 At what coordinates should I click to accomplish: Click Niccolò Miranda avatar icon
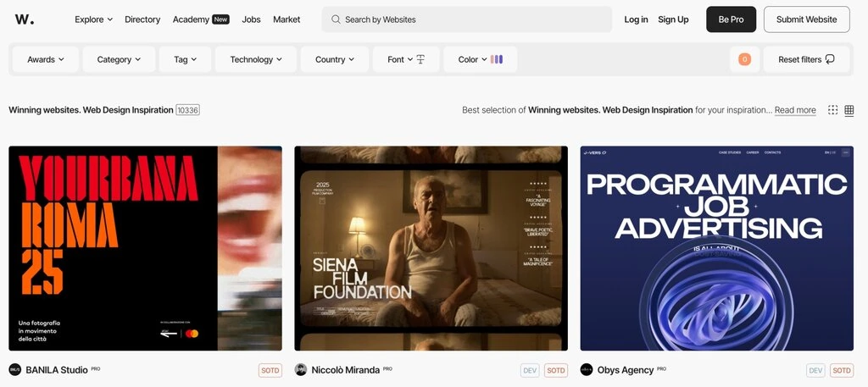pyautogui.click(x=301, y=369)
